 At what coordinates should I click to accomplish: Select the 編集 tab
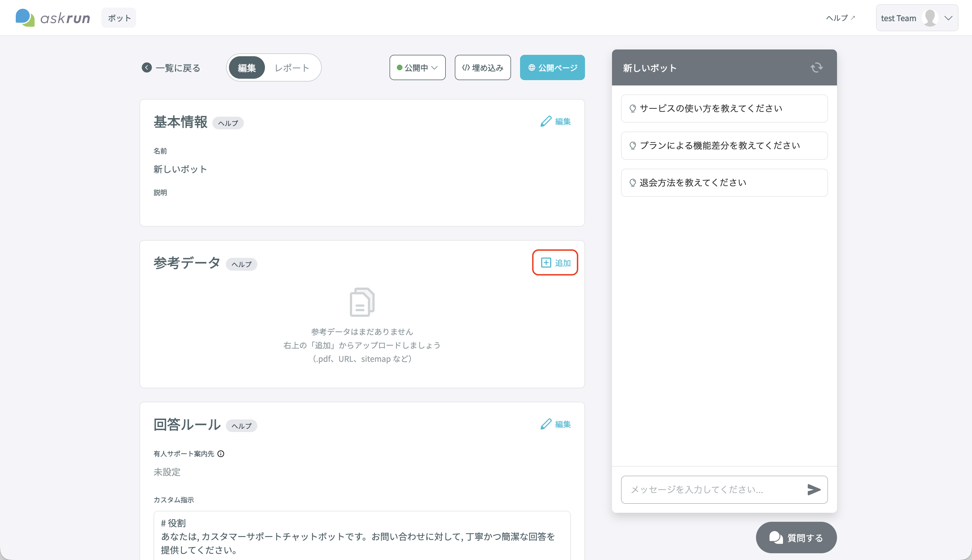[247, 68]
